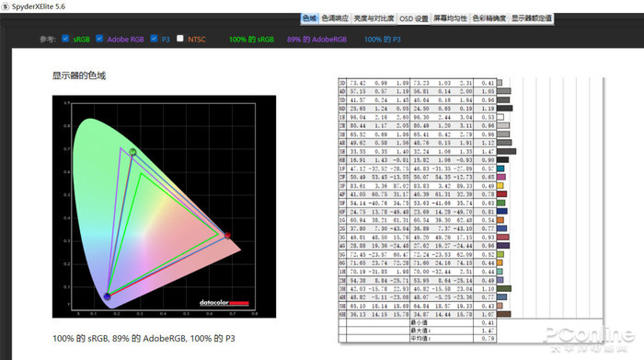Toggle the sRGB reference checkbox
Viewport: 644px width, 360px height.
(x=65, y=39)
